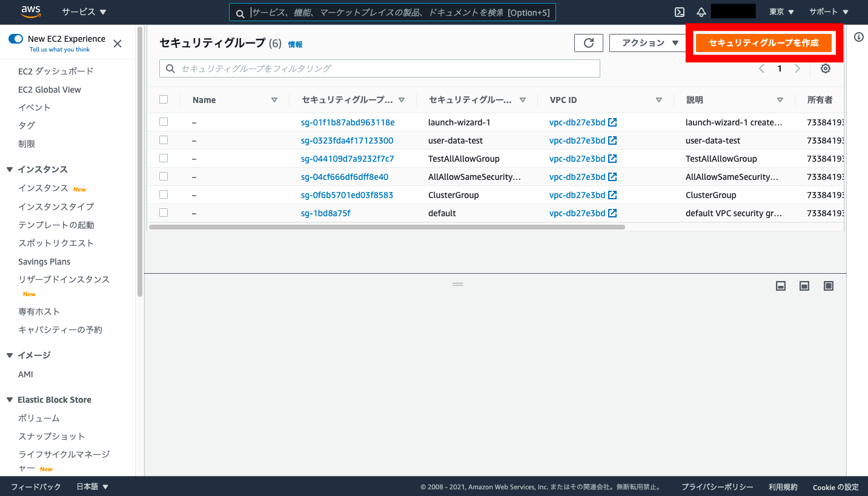This screenshot has height=496, width=868.
Task: Select the user-data-test row checkbox
Action: pos(164,140)
